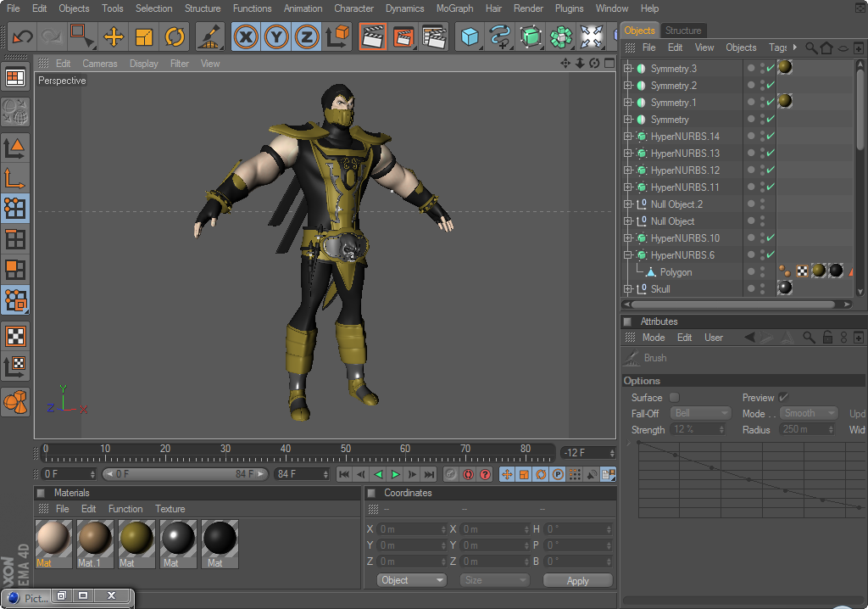
Task: Add a deformer object
Action: pyautogui.click(x=591, y=37)
